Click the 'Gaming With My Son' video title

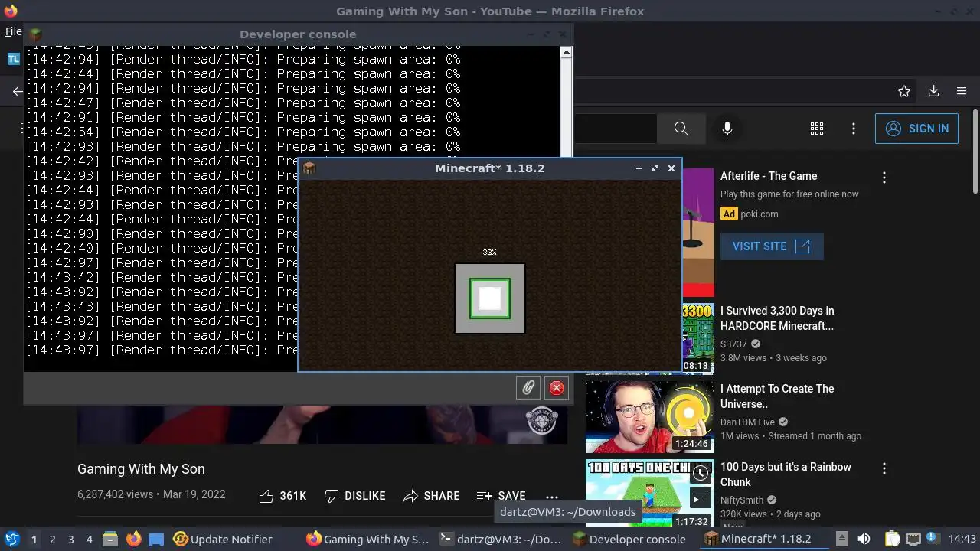pos(141,469)
